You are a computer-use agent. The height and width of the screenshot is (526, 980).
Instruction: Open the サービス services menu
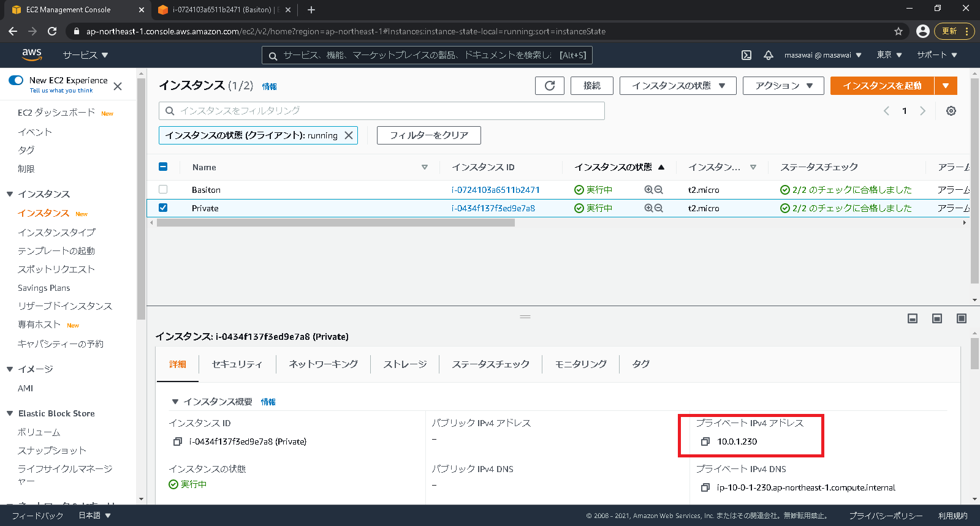[85, 55]
